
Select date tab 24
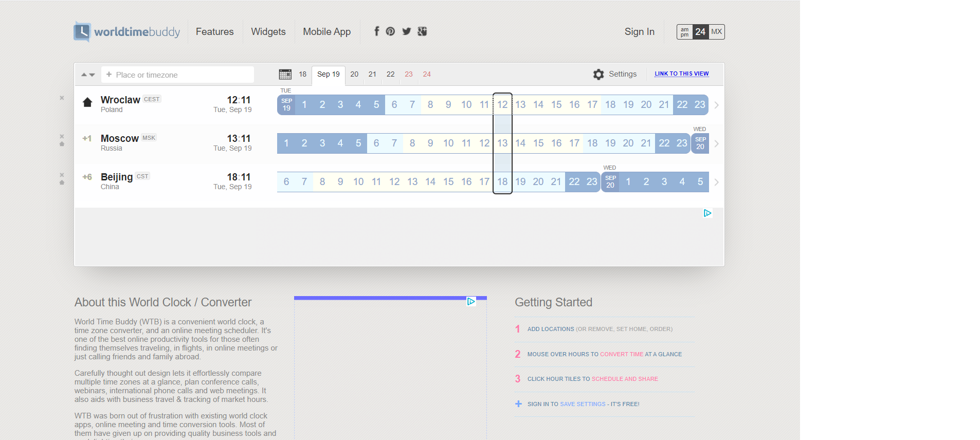coord(427,74)
